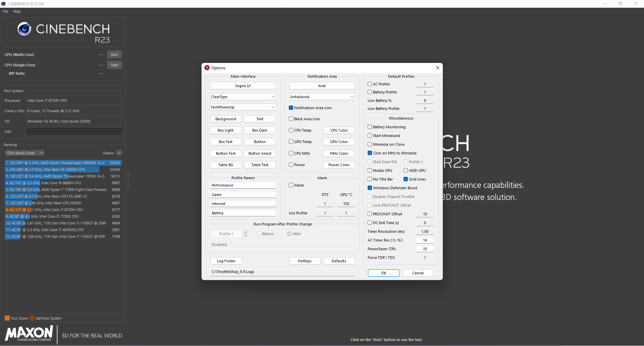Click the Button Select color option
Screen dimensions: 644x346
(260, 153)
